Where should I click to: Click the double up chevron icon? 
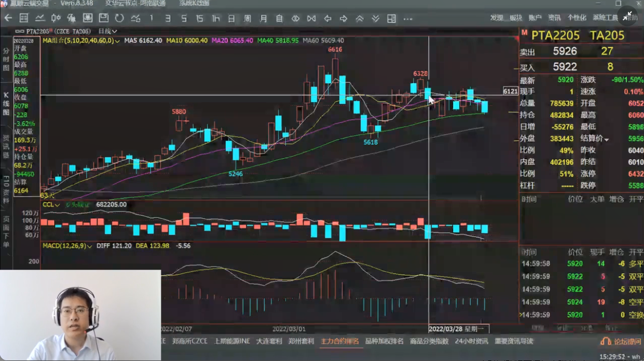click(x=359, y=19)
